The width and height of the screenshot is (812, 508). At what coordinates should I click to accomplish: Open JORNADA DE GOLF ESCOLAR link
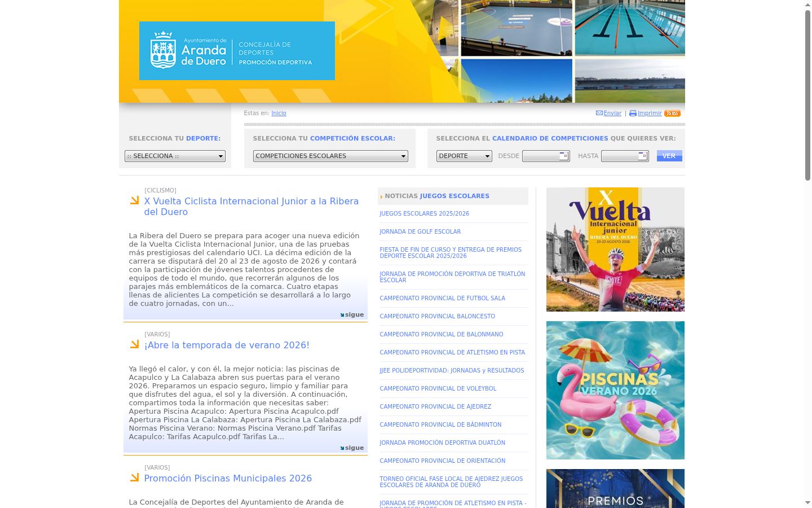pyautogui.click(x=420, y=232)
